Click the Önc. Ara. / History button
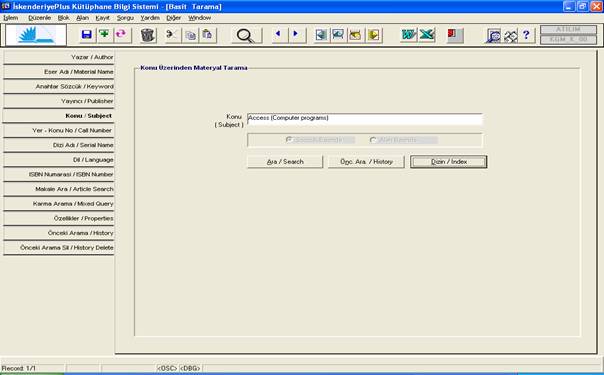The width and height of the screenshot is (604, 375). click(x=366, y=162)
